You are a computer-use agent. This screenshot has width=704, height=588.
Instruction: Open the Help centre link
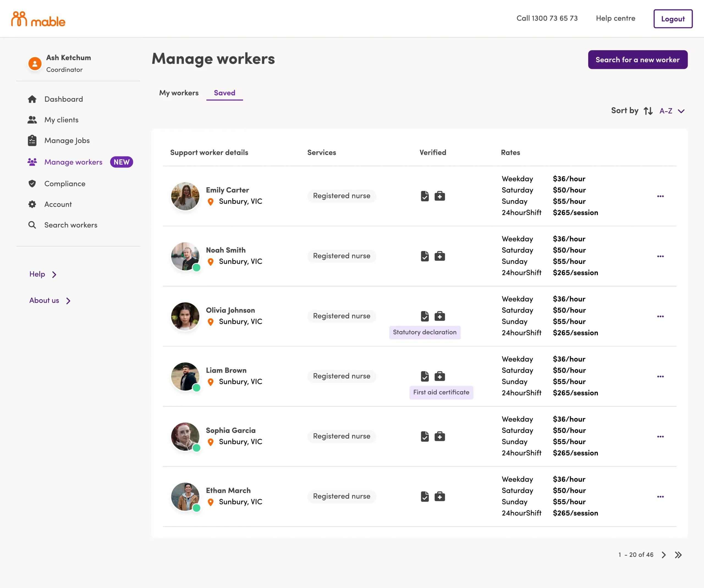coord(615,18)
